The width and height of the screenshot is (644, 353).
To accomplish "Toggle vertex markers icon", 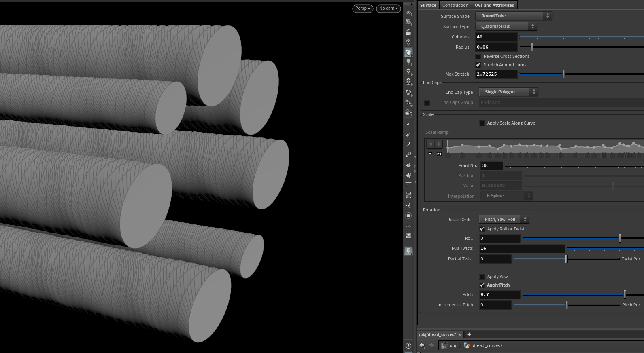I will (408, 195).
